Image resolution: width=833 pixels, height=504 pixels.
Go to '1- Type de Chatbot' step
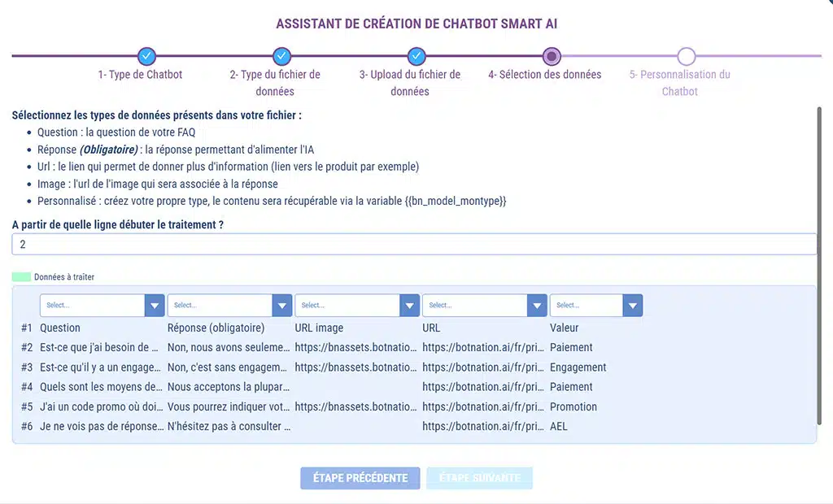tap(140, 75)
